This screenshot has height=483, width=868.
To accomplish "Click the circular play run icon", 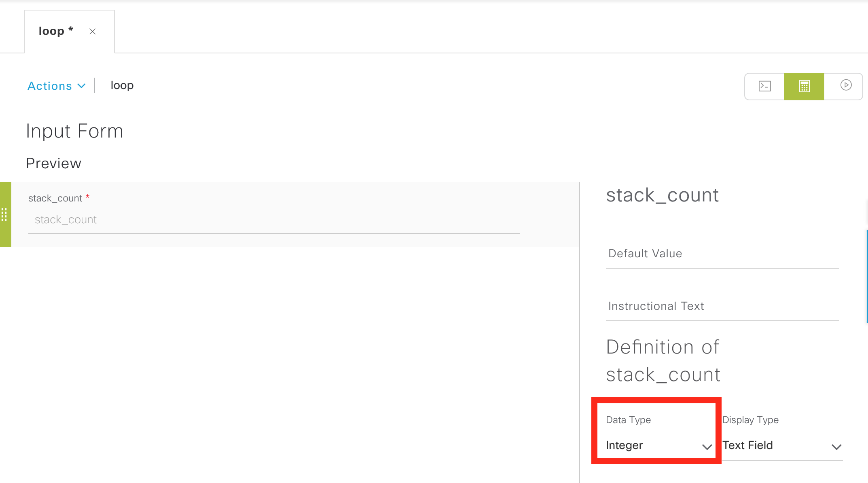I will pyautogui.click(x=846, y=85).
